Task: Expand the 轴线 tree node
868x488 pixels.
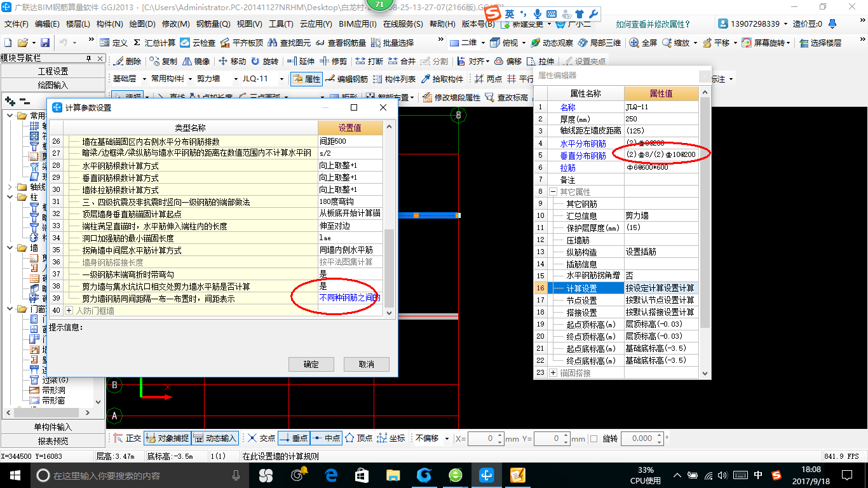Action: [10, 187]
